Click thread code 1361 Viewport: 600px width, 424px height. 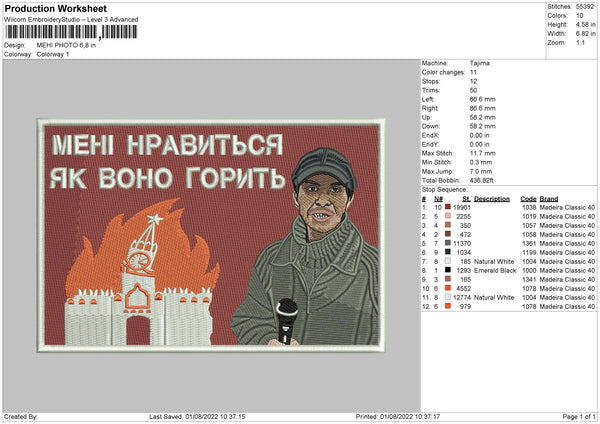coord(529,243)
